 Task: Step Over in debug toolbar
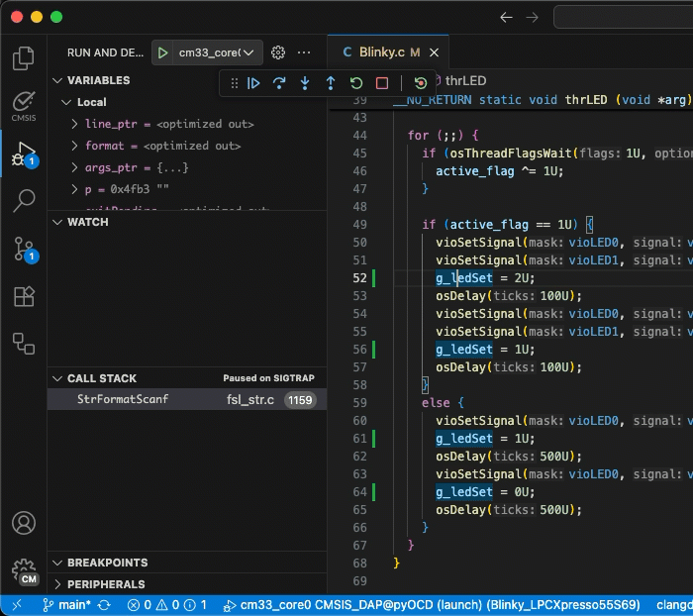click(279, 83)
